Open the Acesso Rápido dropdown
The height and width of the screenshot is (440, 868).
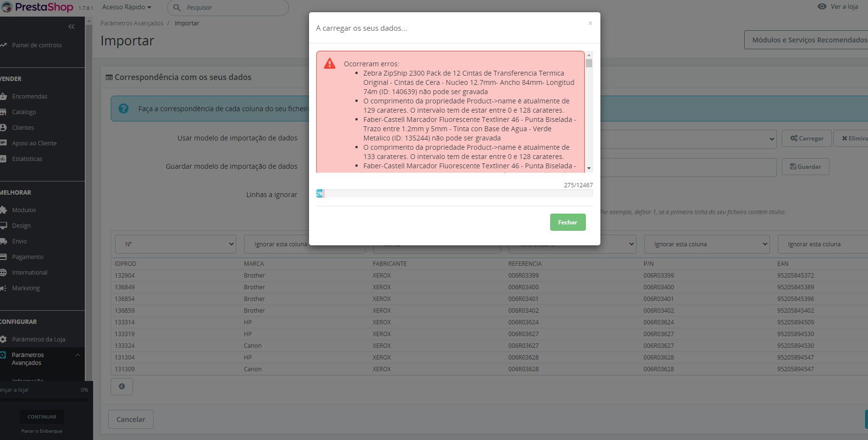click(127, 7)
